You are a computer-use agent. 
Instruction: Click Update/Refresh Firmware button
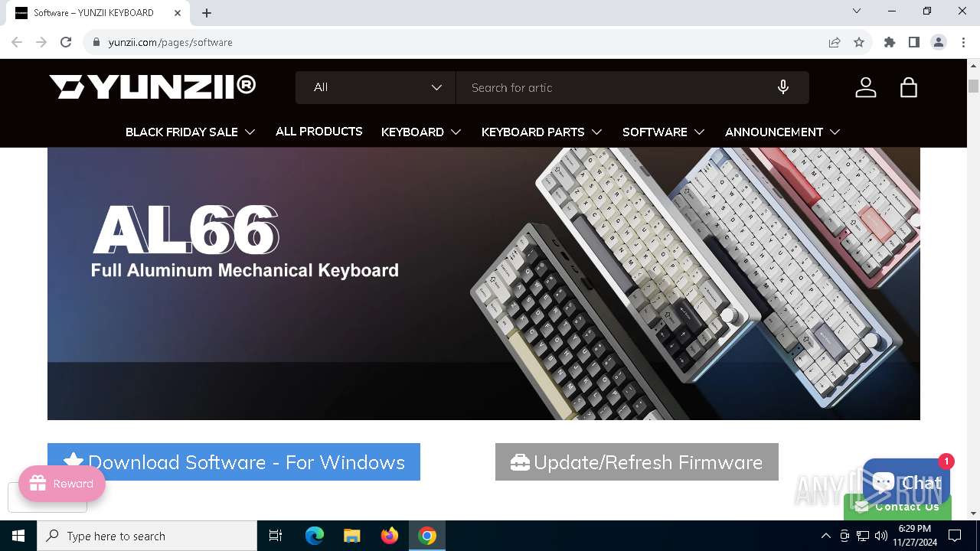pos(637,461)
